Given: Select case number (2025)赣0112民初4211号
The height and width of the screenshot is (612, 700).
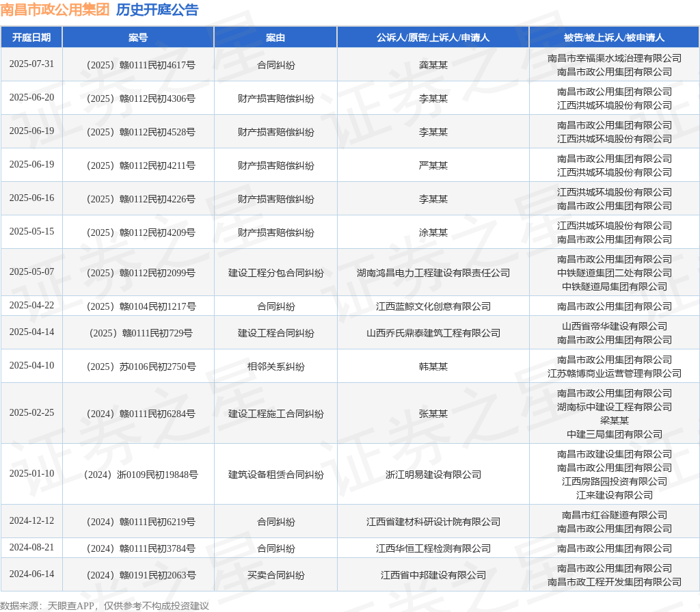Looking at the screenshot, I should point(141,165).
